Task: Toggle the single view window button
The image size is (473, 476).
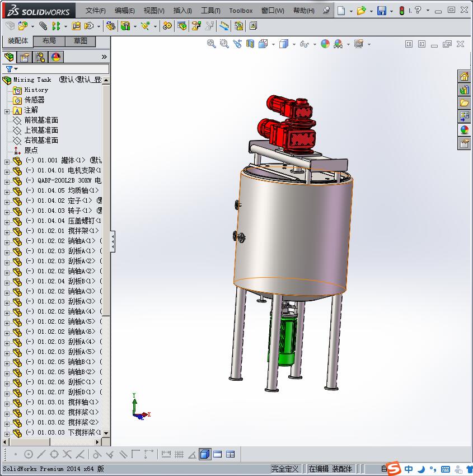Action: click(218, 454)
